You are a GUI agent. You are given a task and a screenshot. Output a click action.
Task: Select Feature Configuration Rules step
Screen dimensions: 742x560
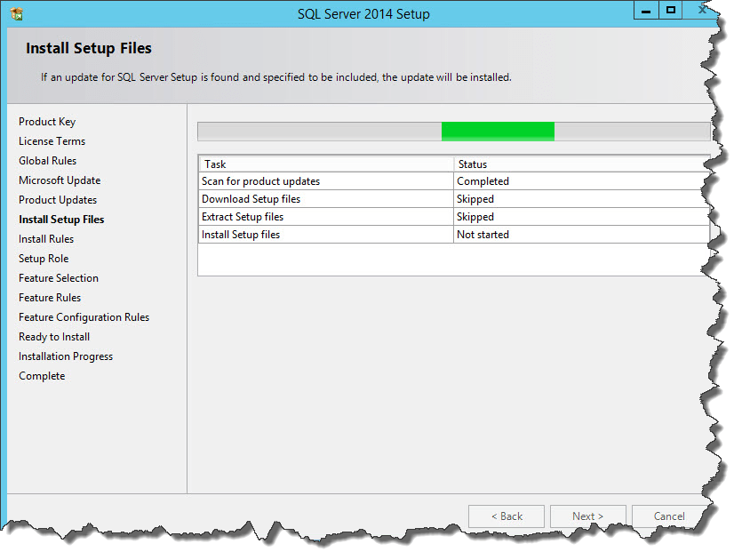coord(84,317)
